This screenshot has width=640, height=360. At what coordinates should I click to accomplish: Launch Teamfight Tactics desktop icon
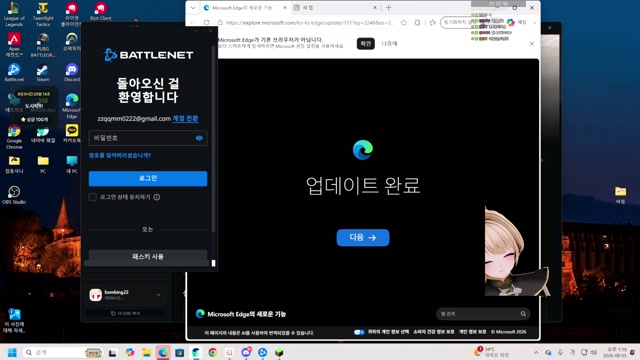43,14
